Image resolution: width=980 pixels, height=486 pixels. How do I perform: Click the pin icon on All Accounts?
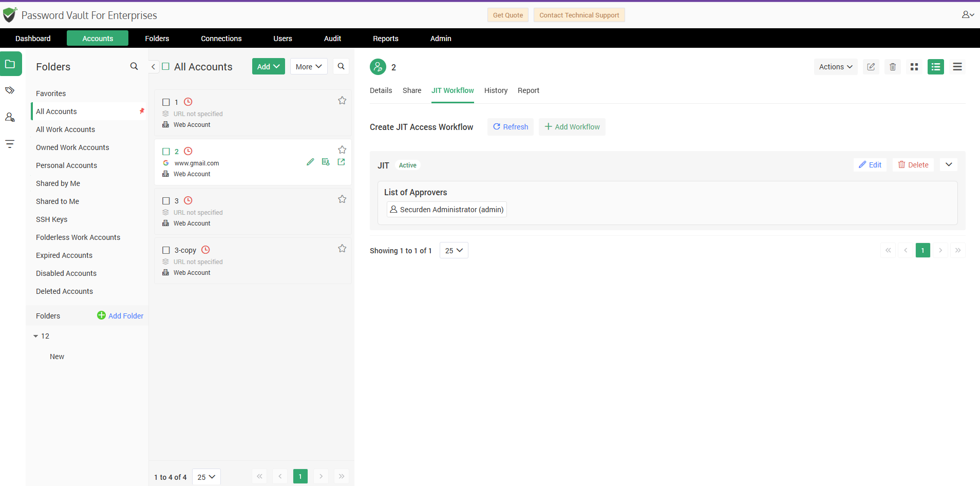coord(142,111)
